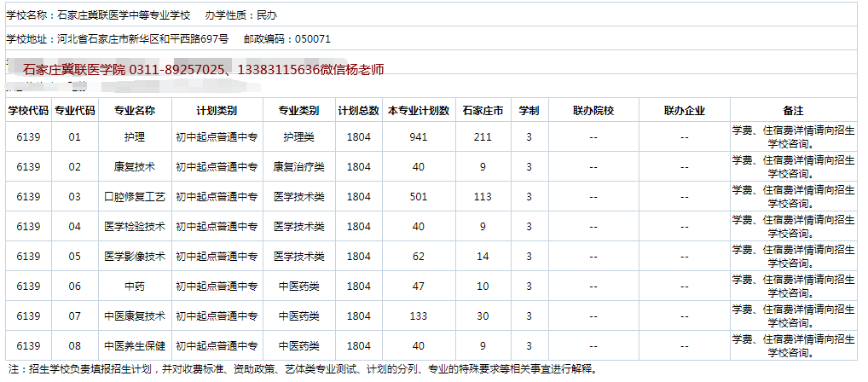868x382 pixels.
Task: Click the 石家庄市 column header
Action: [x=483, y=111]
